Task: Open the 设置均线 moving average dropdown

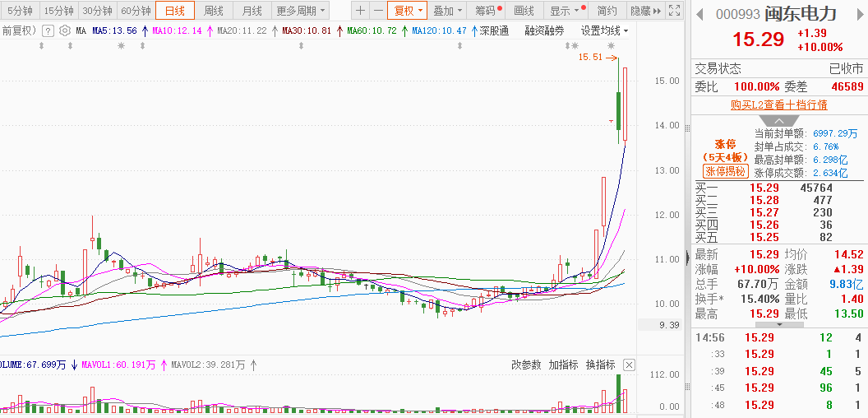Action: pos(604,31)
